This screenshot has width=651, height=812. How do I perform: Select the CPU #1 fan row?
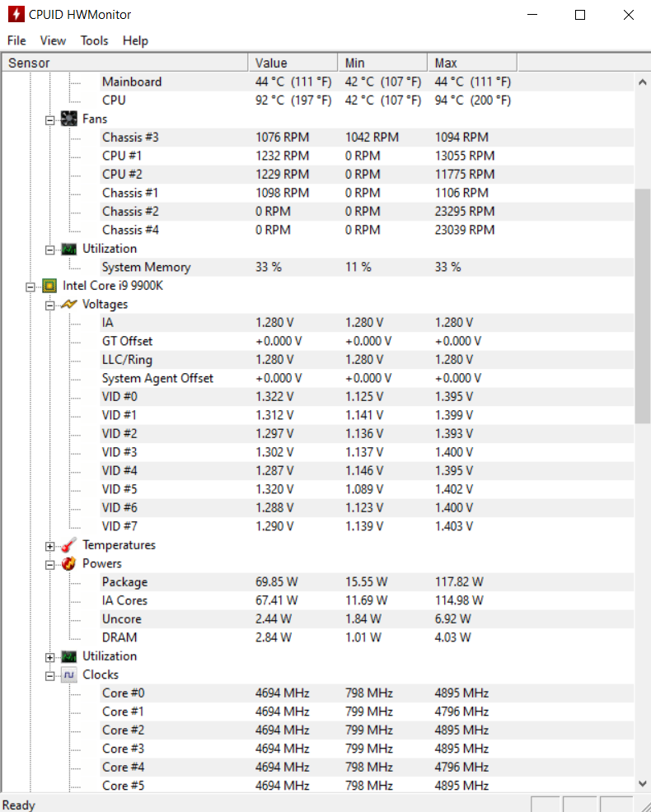point(367,156)
